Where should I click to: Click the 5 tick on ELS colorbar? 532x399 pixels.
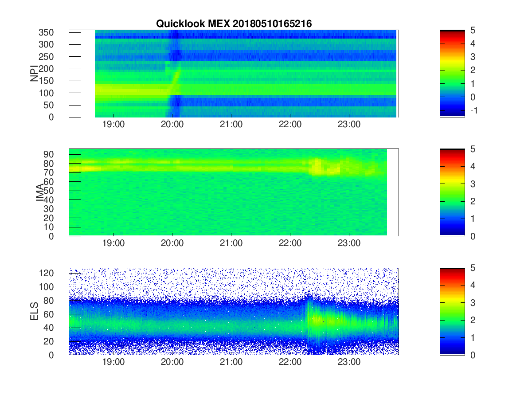473,268
